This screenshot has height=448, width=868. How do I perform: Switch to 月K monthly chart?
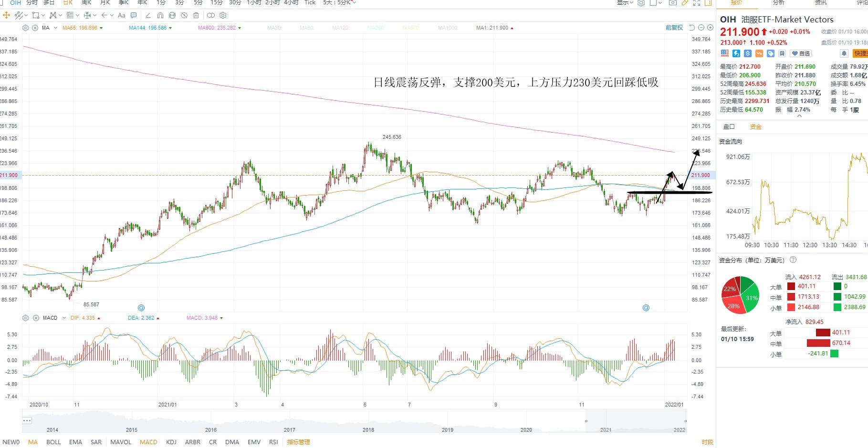(x=105, y=2)
